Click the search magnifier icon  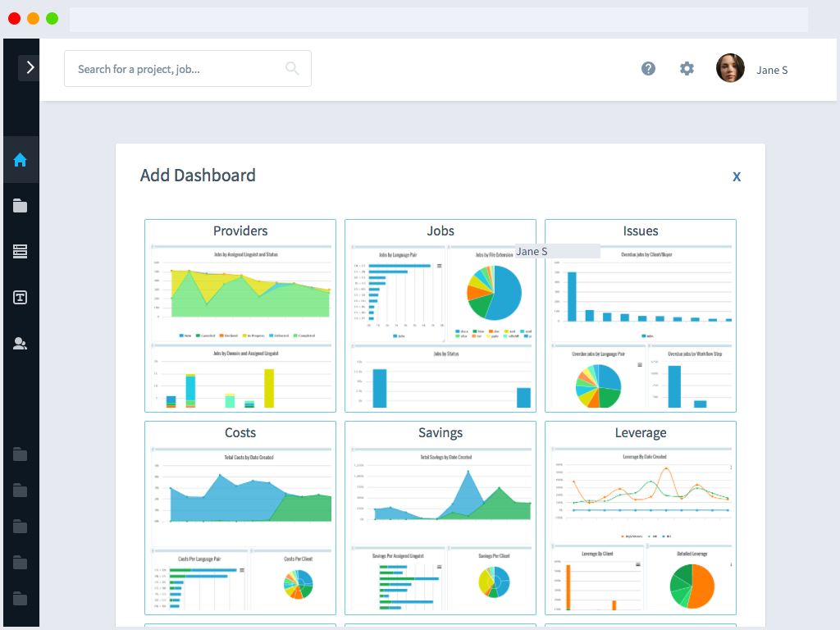[x=292, y=69]
